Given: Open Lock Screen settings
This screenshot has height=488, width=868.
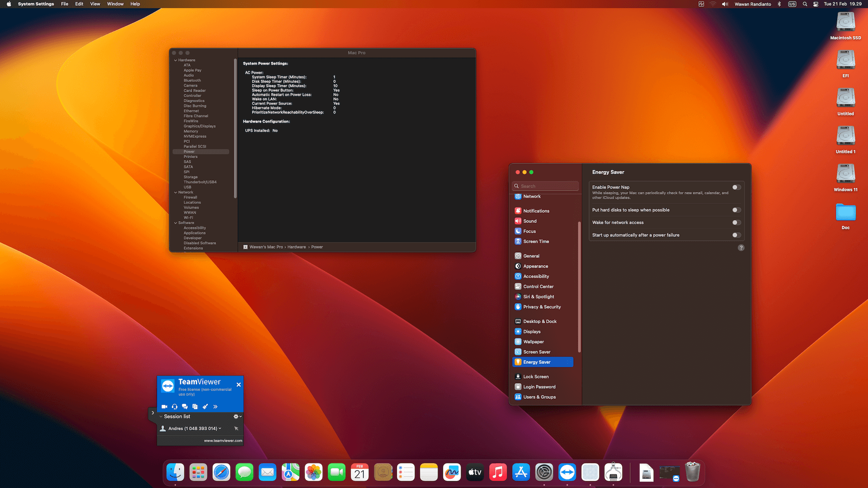Looking at the screenshot, I should pyautogui.click(x=536, y=377).
